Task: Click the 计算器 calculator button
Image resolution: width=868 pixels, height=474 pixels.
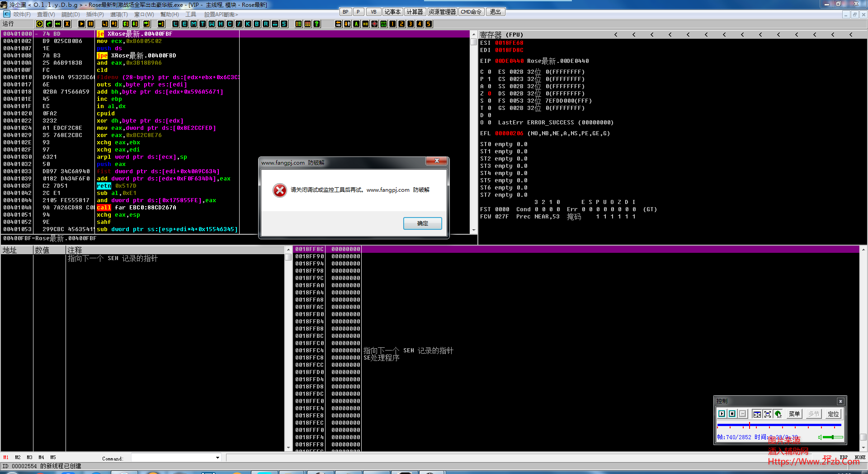Action: pyautogui.click(x=415, y=12)
